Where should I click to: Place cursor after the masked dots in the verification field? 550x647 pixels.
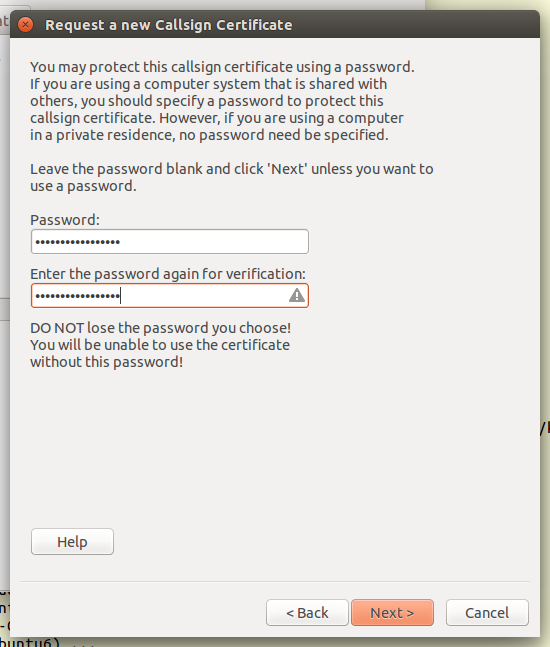click(121, 295)
